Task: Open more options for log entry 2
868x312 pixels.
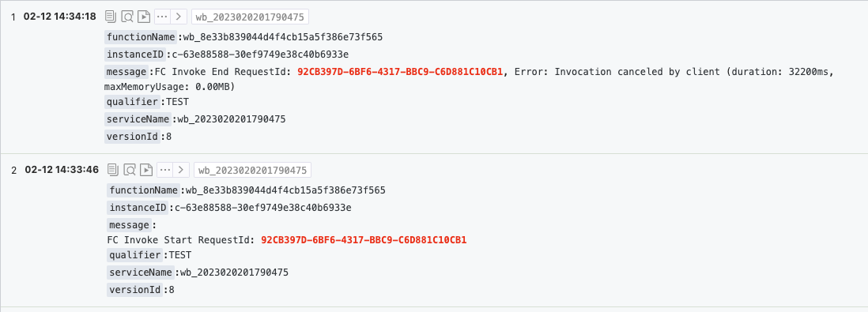Action: coord(165,169)
